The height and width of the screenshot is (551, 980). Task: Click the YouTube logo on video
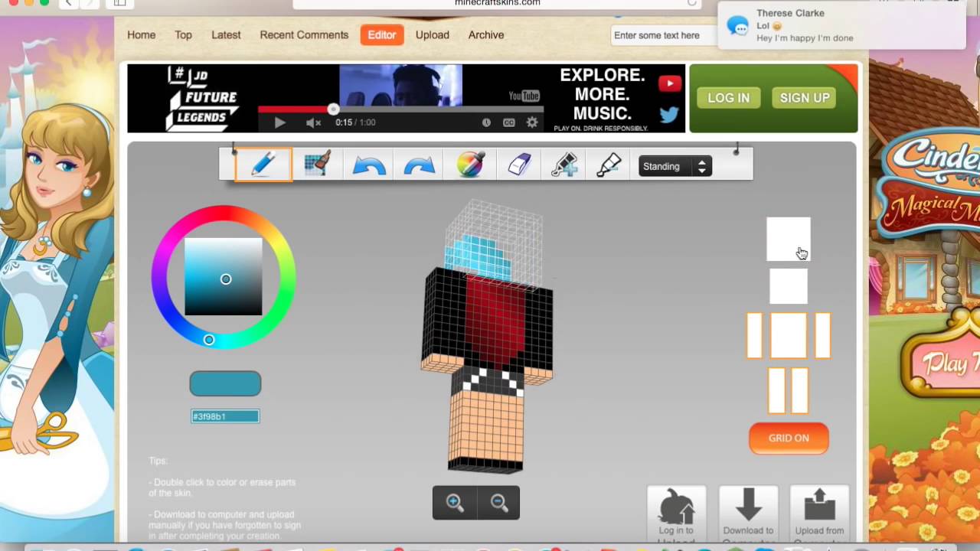pyautogui.click(x=524, y=96)
